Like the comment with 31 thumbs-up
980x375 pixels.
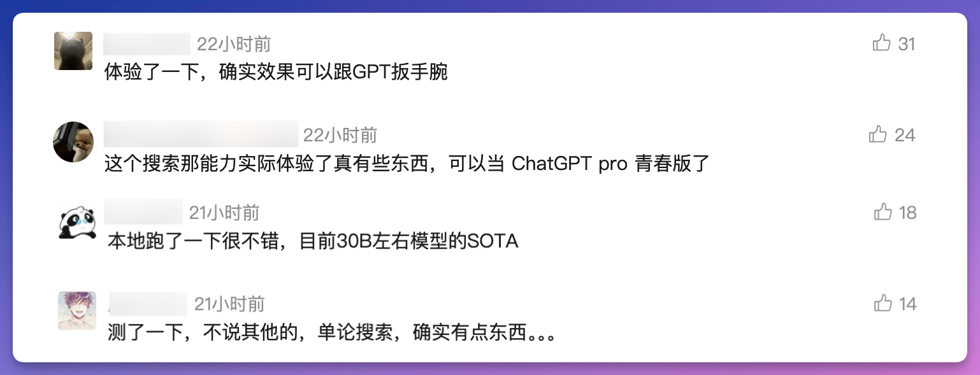881,43
